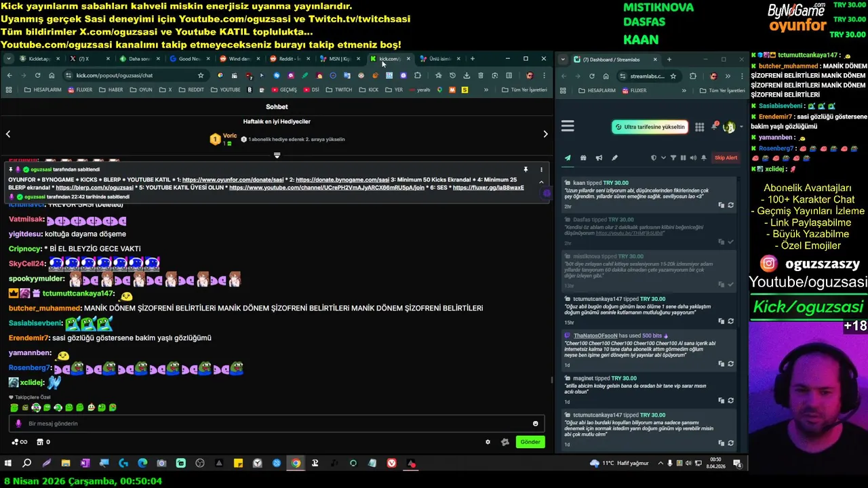Select the paper plane events tab

coord(568,158)
